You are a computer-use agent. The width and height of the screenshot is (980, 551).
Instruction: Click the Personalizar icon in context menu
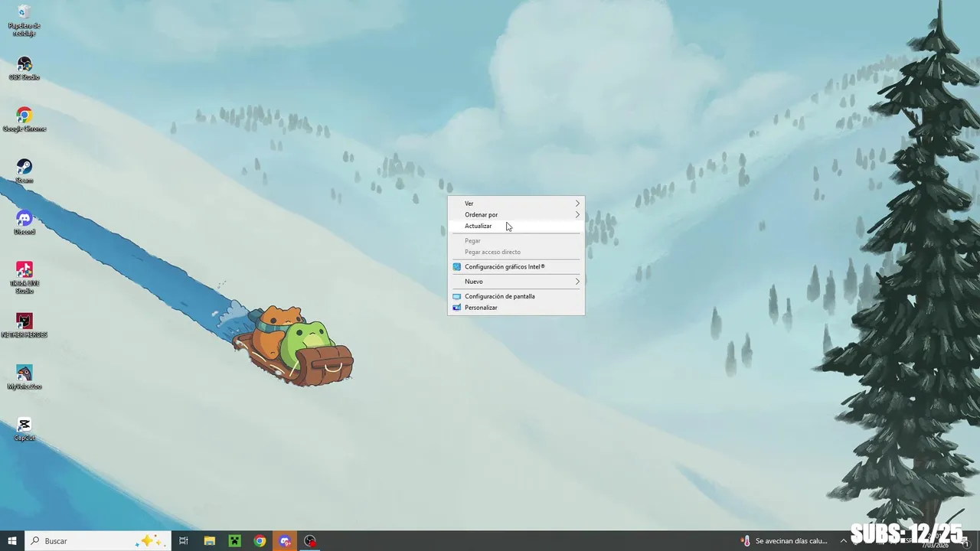[x=456, y=308]
